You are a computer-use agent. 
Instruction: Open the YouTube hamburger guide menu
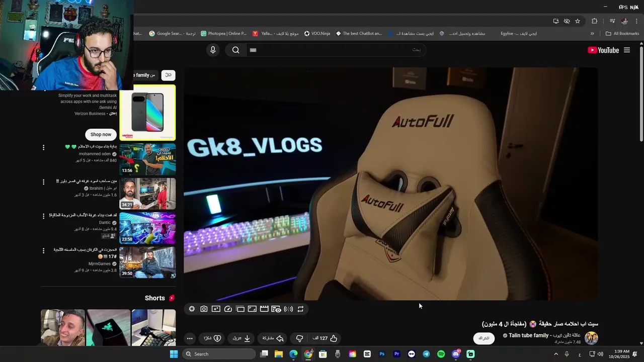(627, 50)
